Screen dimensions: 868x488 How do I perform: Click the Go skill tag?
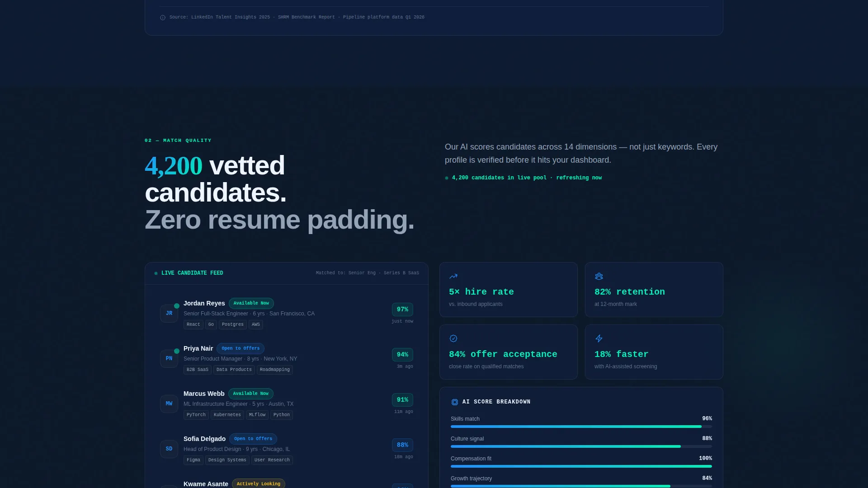[211, 325]
